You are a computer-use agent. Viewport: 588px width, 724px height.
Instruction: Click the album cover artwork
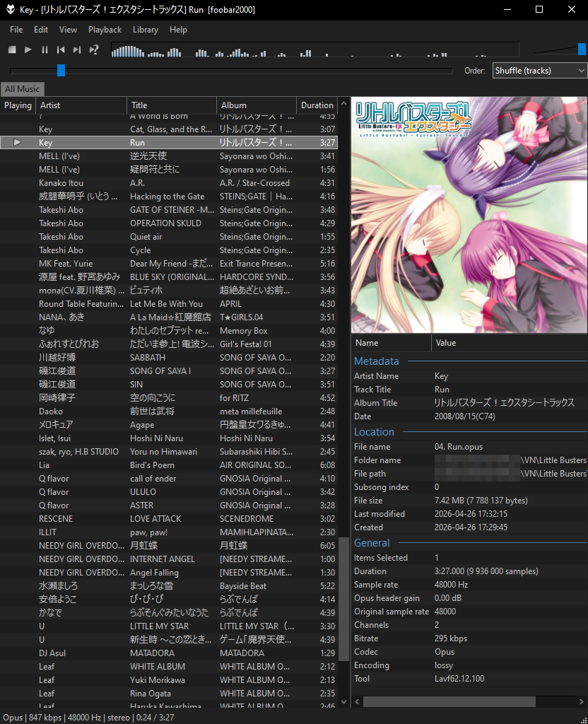[x=469, y=215]
